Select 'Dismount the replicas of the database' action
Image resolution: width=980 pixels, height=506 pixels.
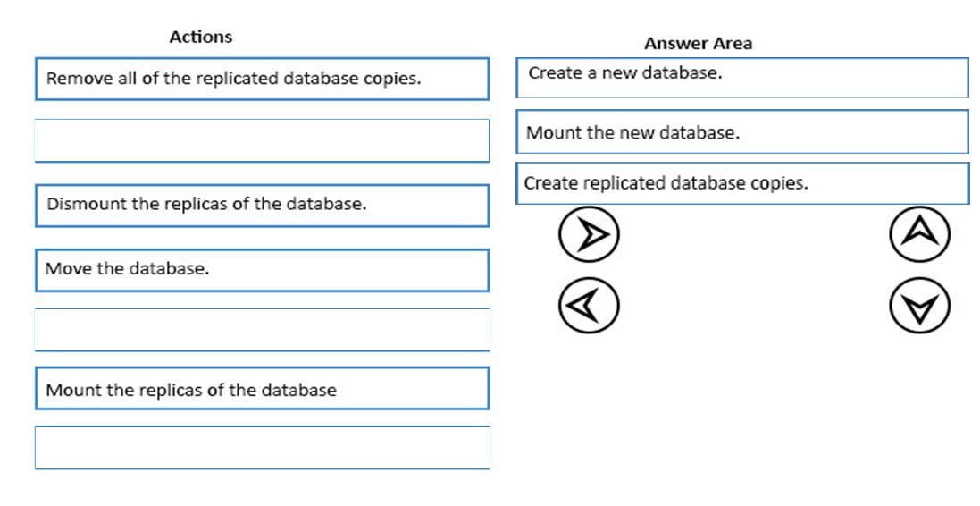(262, 205)
